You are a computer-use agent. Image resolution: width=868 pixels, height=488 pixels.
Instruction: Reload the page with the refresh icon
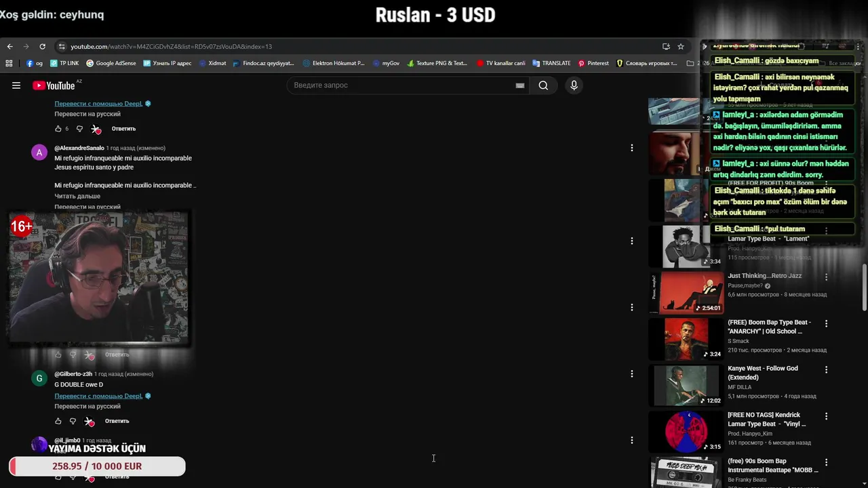pos(42,47)
